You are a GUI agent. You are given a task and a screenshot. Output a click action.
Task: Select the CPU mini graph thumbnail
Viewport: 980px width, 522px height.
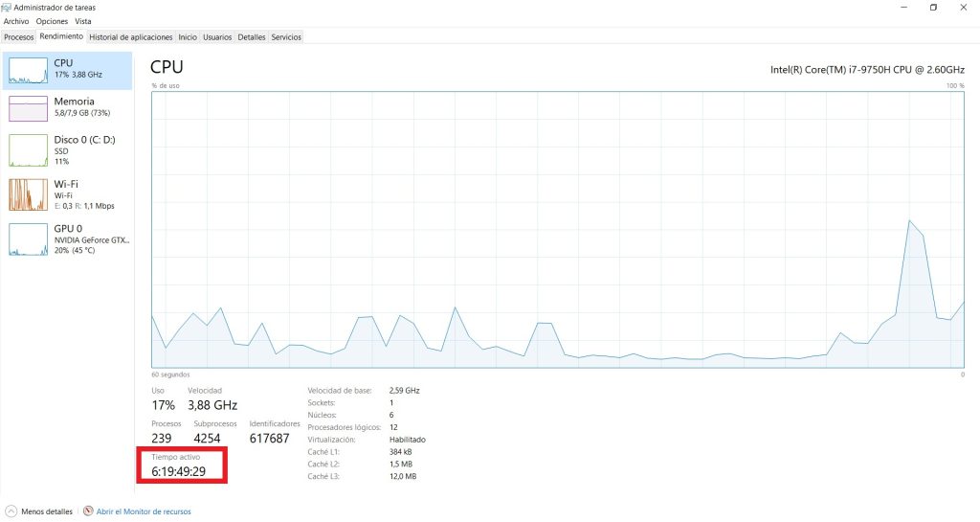28,69
